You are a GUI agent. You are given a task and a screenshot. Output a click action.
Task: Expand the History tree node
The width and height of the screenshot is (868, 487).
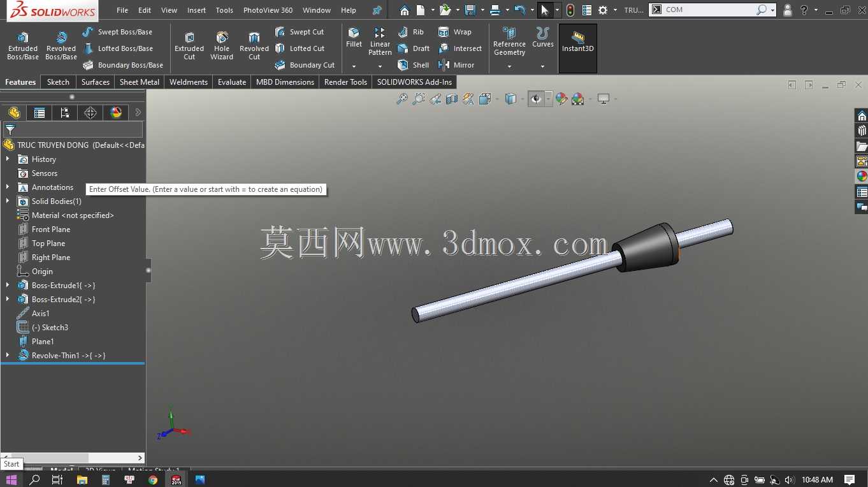click(8, 159)
